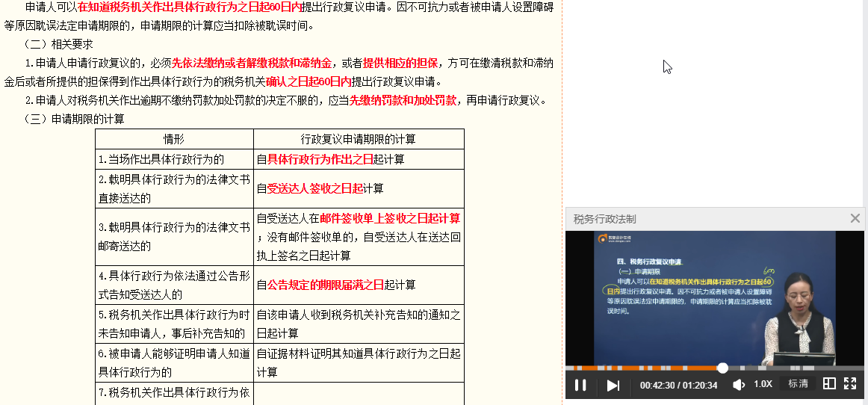Click the white progress handle on the seek bar

coord(722,368)
